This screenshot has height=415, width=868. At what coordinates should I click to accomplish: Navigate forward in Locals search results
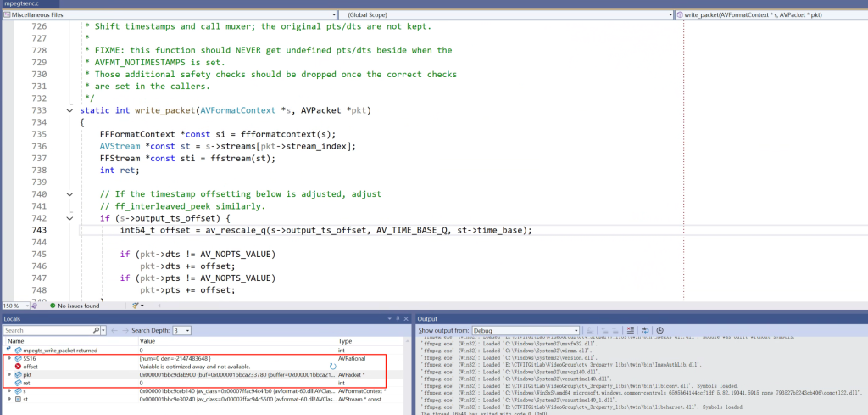pos(124,330)
